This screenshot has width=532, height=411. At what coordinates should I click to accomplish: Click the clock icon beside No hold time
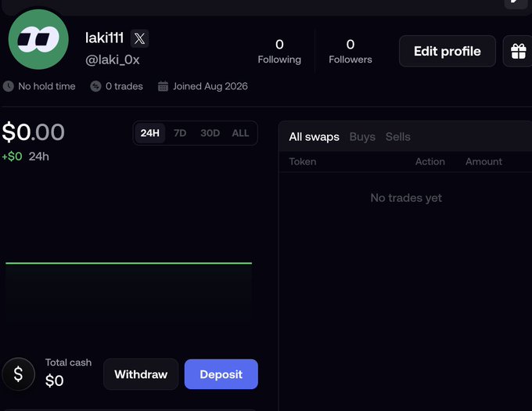point(9,86)
